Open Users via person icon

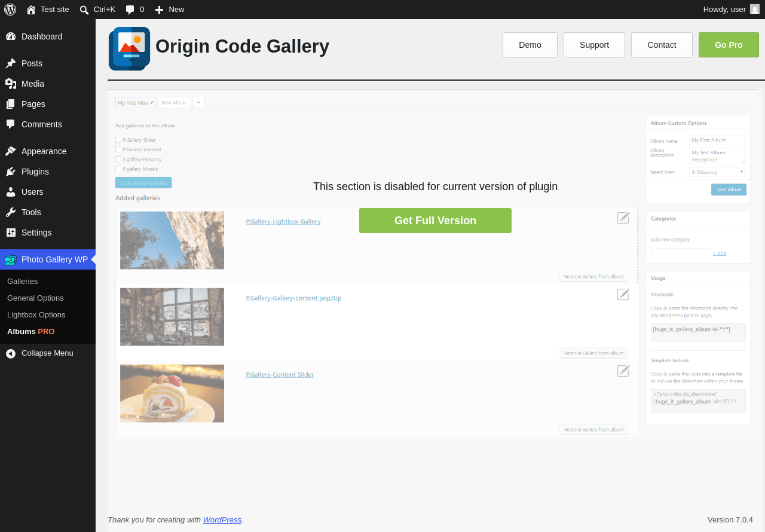tap(11, 192)
